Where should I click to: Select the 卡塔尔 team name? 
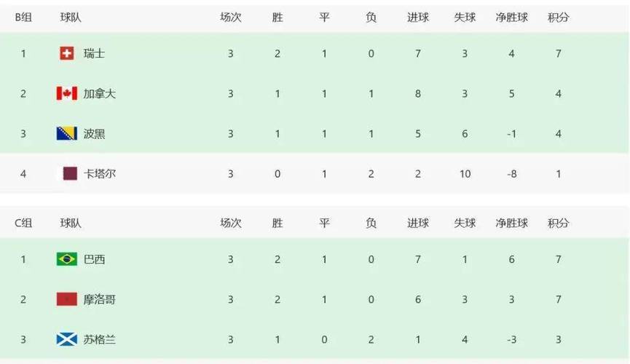[99, 174]
